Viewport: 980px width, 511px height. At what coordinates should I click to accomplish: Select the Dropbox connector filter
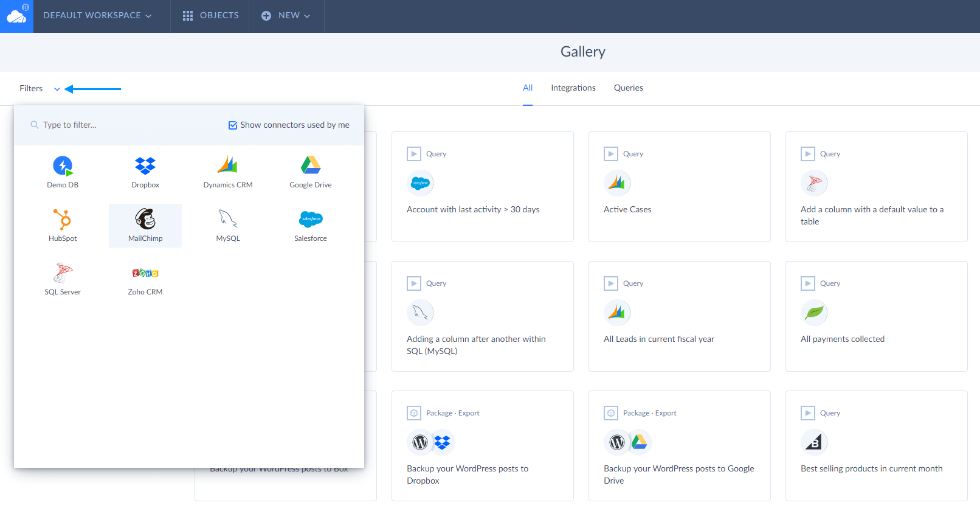145,172
